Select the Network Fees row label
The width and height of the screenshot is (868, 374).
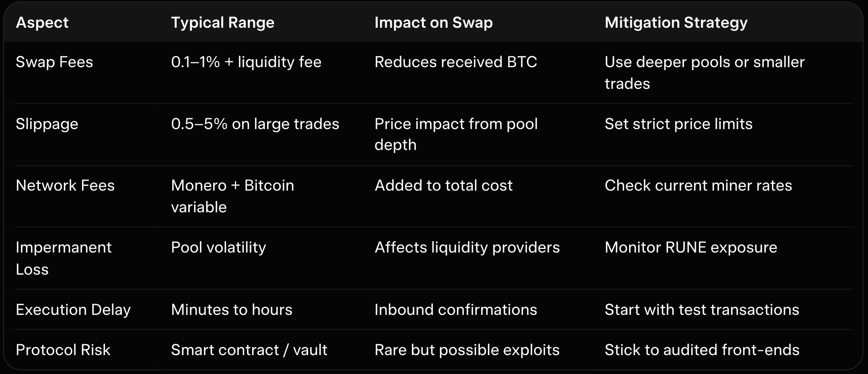[x=65, y=185]
